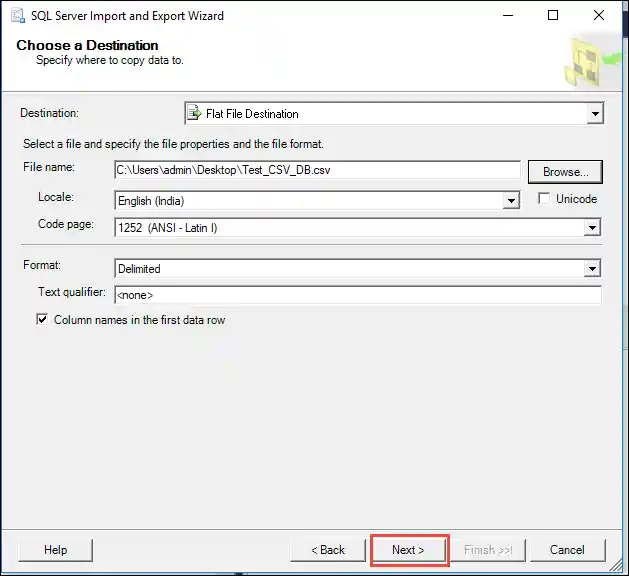Cancel the export wizard
Image resolution: width=629 pixels, height=576 pixels.
(x=567, y=550)
